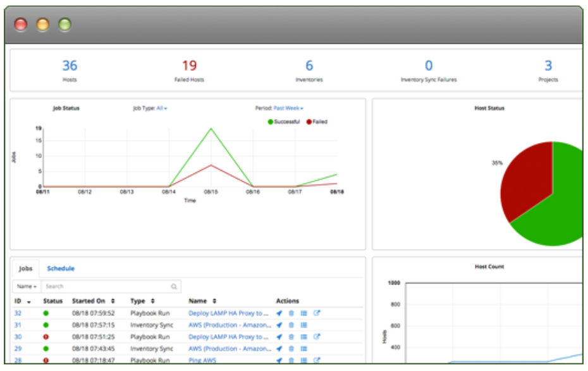Click the green status dot of job 31
Image resolution: width=588 pixels, height=371 pixels.
(46, 325)
